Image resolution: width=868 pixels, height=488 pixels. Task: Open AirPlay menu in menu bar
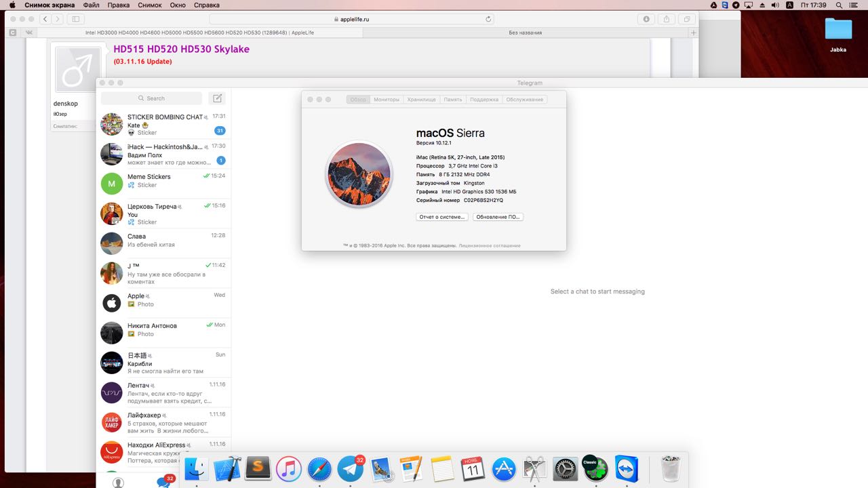click(x=748, y=5)
